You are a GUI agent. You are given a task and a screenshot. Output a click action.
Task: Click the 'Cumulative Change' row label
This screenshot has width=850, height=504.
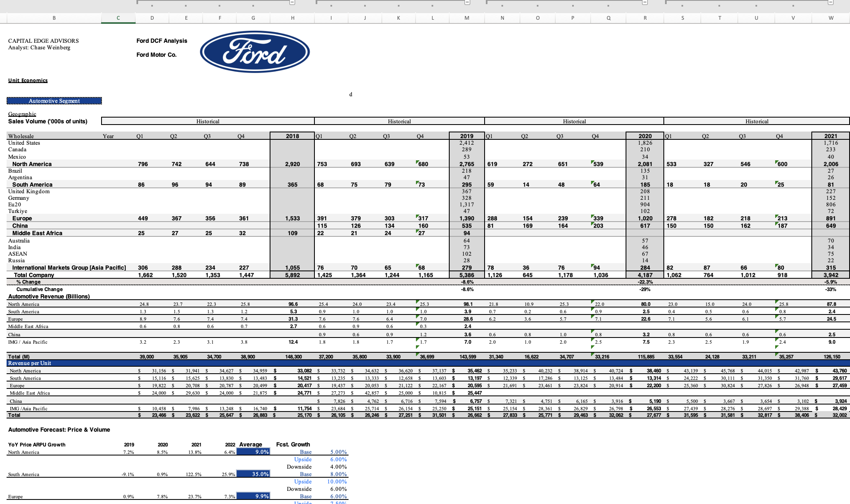point(39,289)
